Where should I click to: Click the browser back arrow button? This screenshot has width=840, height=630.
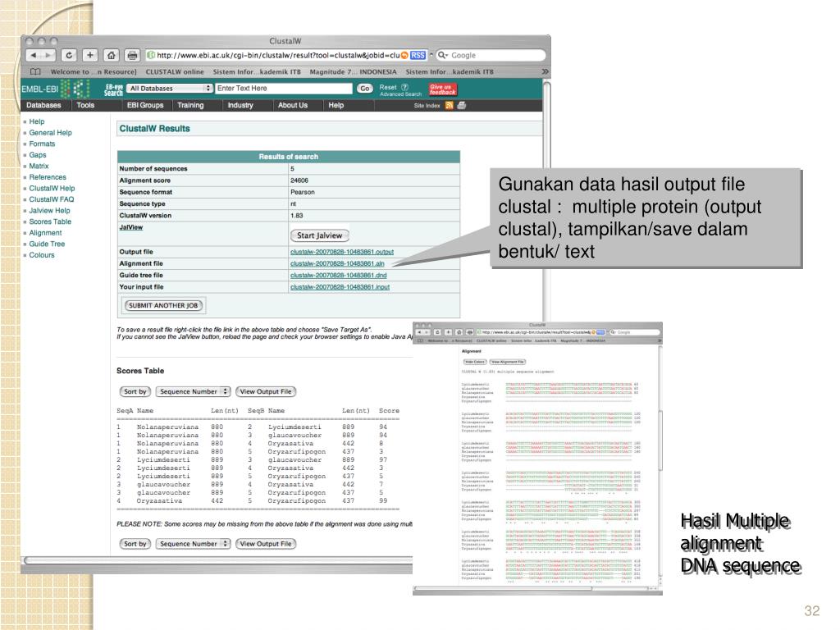[x=33, y=55]
